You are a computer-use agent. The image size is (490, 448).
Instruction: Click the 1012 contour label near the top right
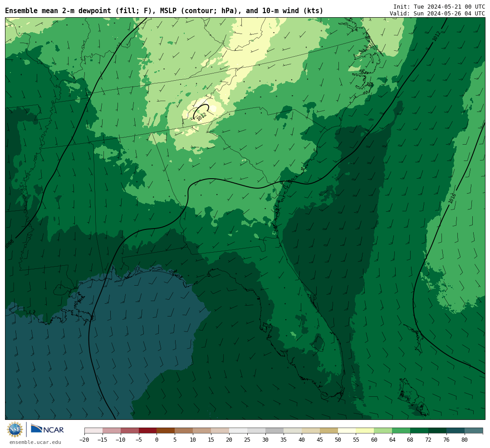(x=436, y=36)
